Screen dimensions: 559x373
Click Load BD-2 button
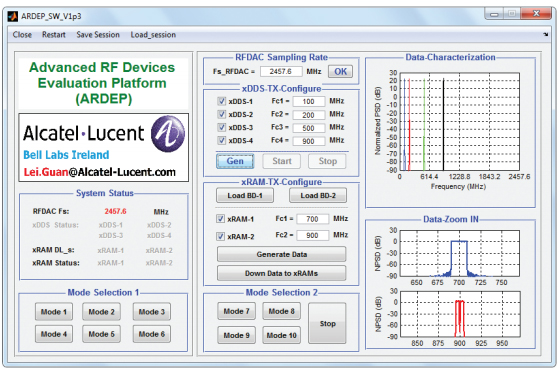[x=318, y=195]
